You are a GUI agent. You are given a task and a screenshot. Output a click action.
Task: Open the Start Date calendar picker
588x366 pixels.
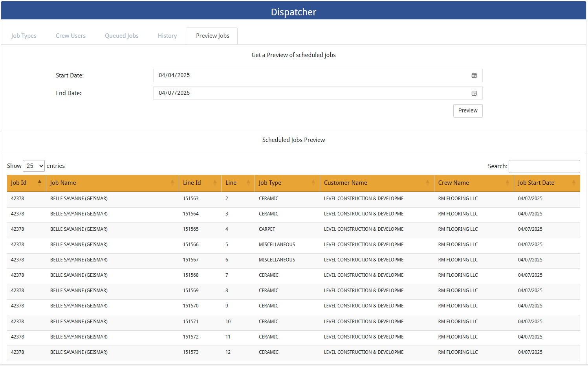point(474,75)
